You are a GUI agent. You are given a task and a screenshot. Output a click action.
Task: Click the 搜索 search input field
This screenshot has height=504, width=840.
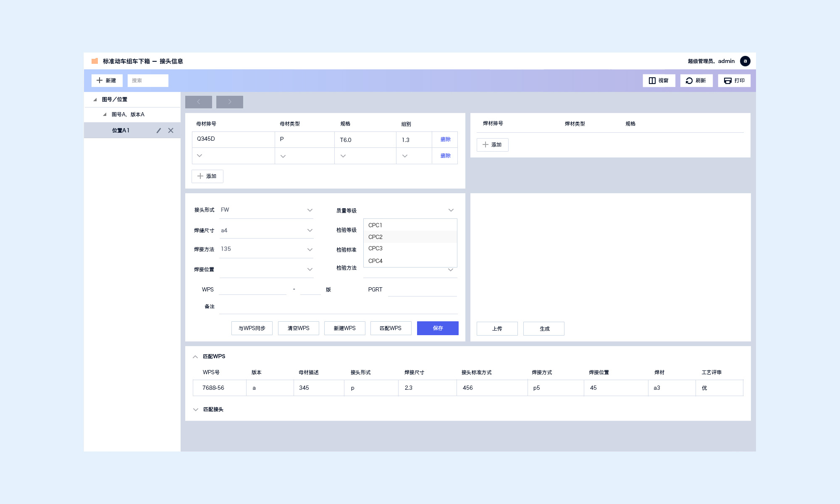[x=148, y=81]
